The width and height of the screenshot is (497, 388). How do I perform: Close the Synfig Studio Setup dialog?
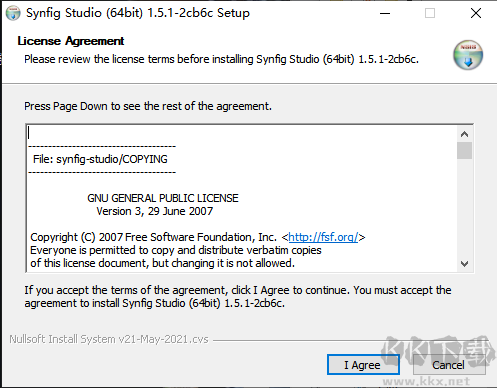click(x=476, y=13)
